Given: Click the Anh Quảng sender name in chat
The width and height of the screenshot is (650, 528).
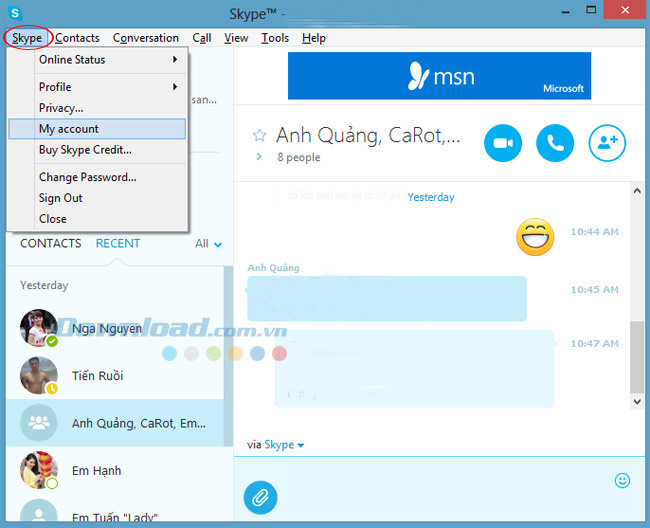Looking at the screenshot, I should coord(273,268).
